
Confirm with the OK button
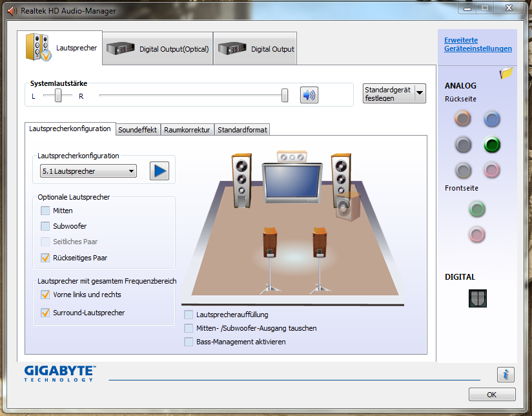(x=492, y=395)
